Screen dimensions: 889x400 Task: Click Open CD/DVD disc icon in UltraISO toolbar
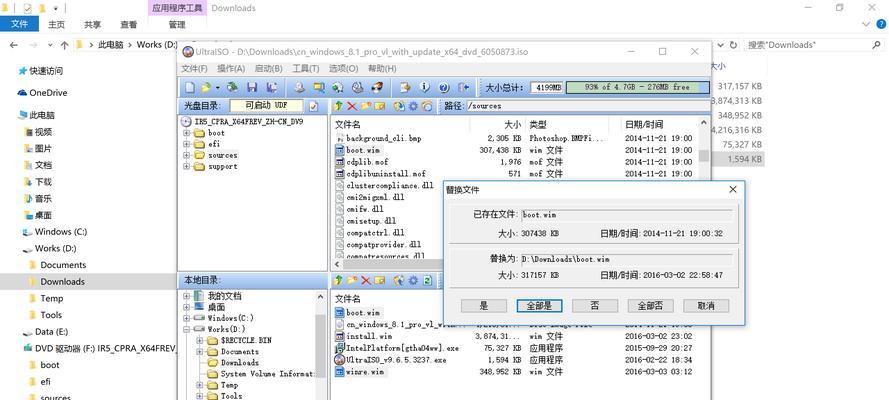click(x=232, y=87)
